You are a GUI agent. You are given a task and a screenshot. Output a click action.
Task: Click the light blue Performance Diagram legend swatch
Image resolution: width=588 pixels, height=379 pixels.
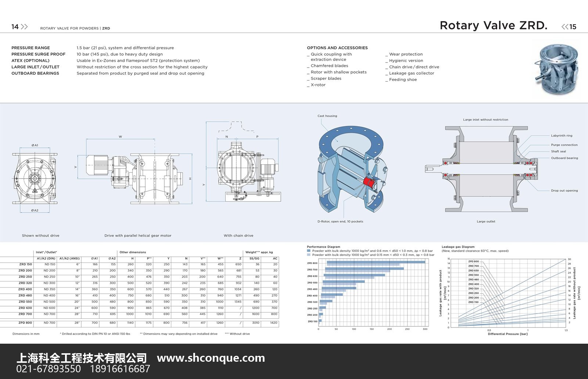309,255
